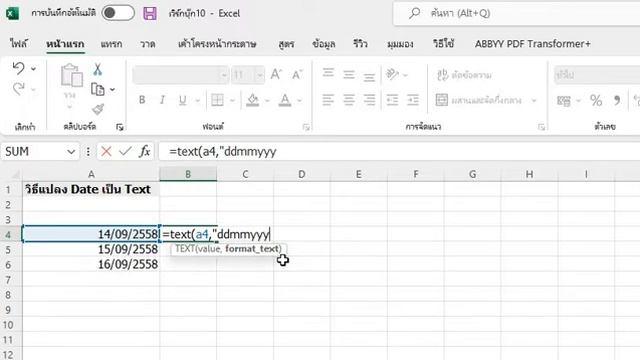This screenshot has width=640, height=360.
Task: Switch to the หน้าแรก (Home) tab
Action: click(65, 44)
